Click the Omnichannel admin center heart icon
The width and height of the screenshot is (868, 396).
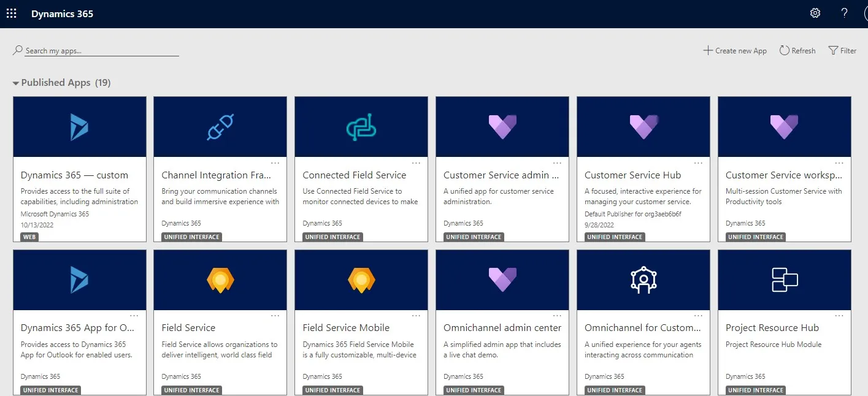502,280
